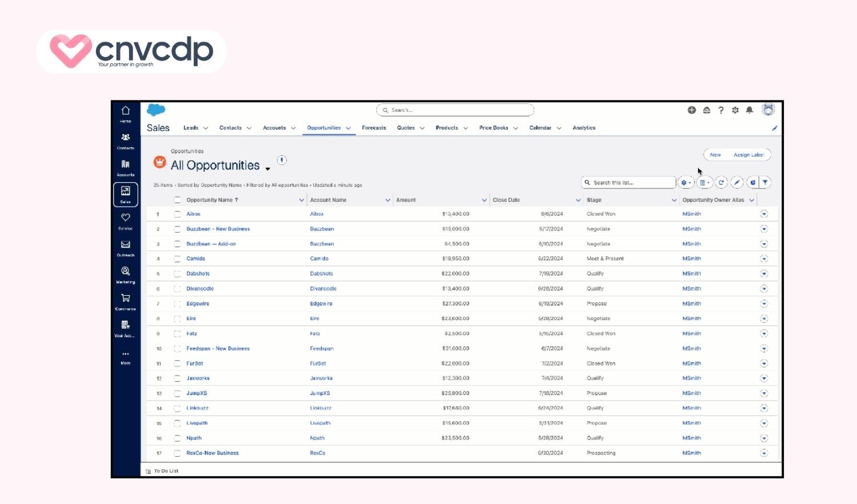Viewport: 857px width, 504px height.
Task: Select the FurBot row checkbox
Action: (x=177, y=363)
